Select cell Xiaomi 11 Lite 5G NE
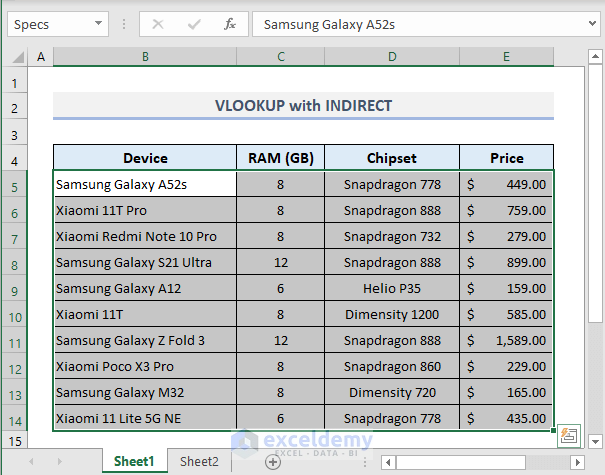 [145, 418]
